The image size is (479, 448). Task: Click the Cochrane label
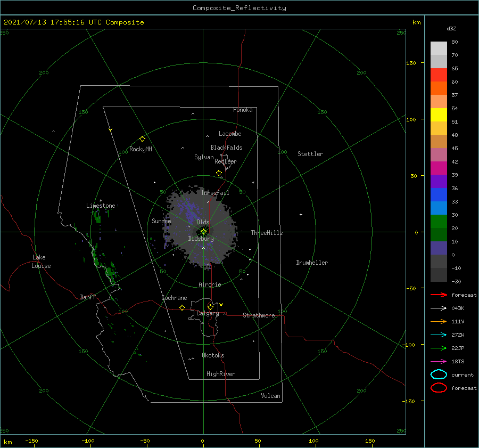(174, 298)
